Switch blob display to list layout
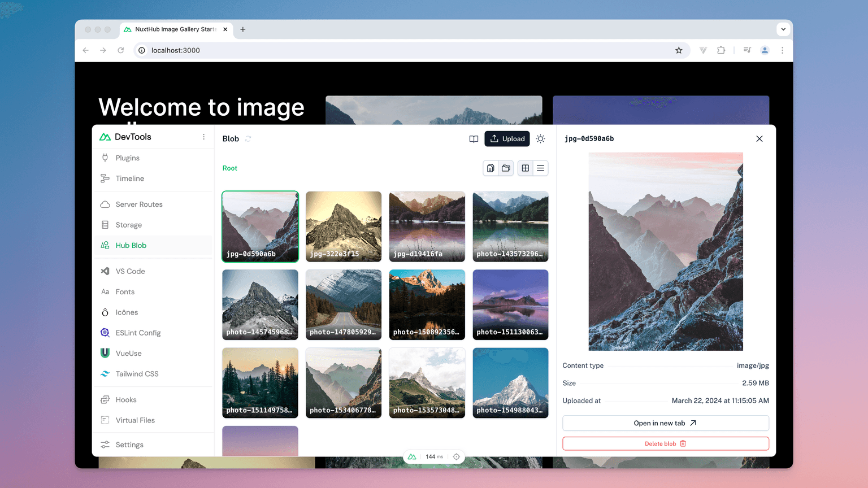The image size is (868, 488). (x=540, y=168)
